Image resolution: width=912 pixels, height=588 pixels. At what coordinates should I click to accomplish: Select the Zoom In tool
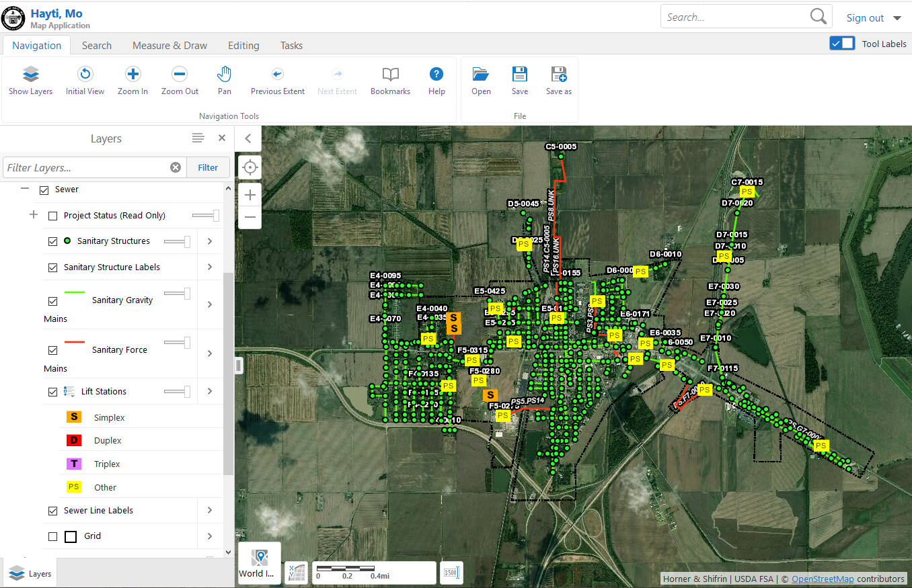click(132, 75)
